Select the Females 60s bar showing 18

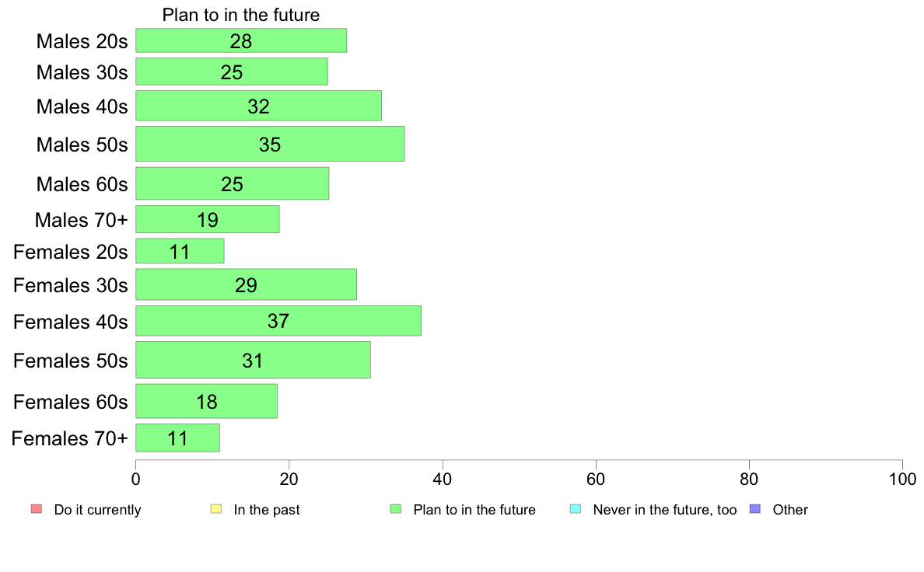coord(206,401)
